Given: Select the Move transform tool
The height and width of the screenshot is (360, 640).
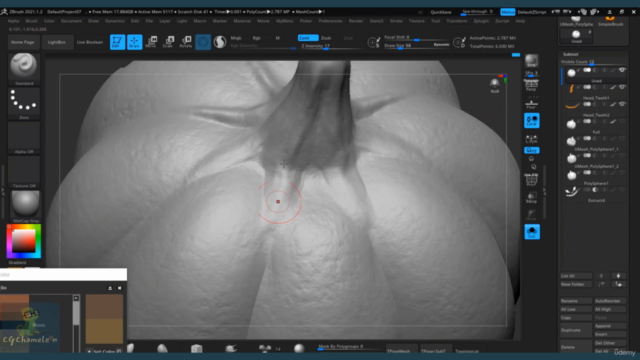Looking at the screenshot, I should tap(151, 42).
